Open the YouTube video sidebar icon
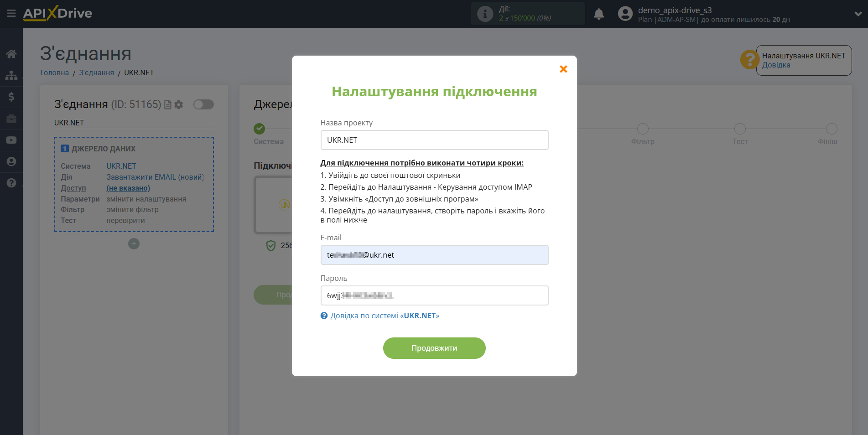Viewport: 868px width, 435px height. click(11, 140)
